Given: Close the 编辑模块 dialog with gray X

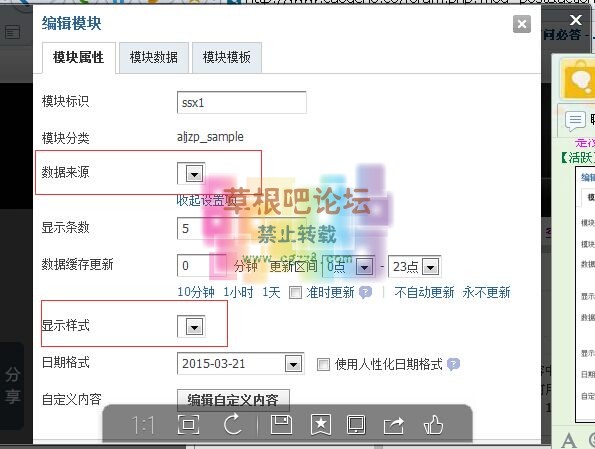Looking at the screenshot, I should point(522,24).
